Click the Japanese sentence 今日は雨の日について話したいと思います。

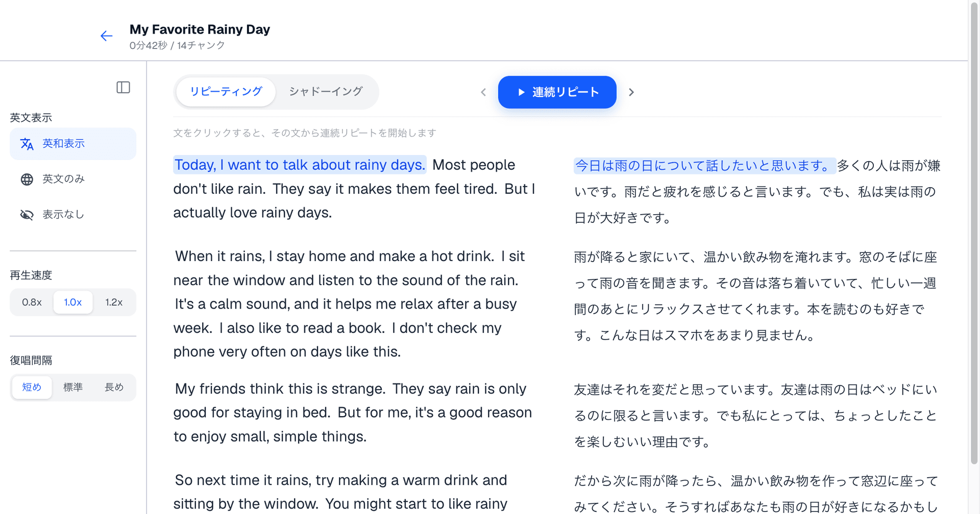click(x=704, y=166)
